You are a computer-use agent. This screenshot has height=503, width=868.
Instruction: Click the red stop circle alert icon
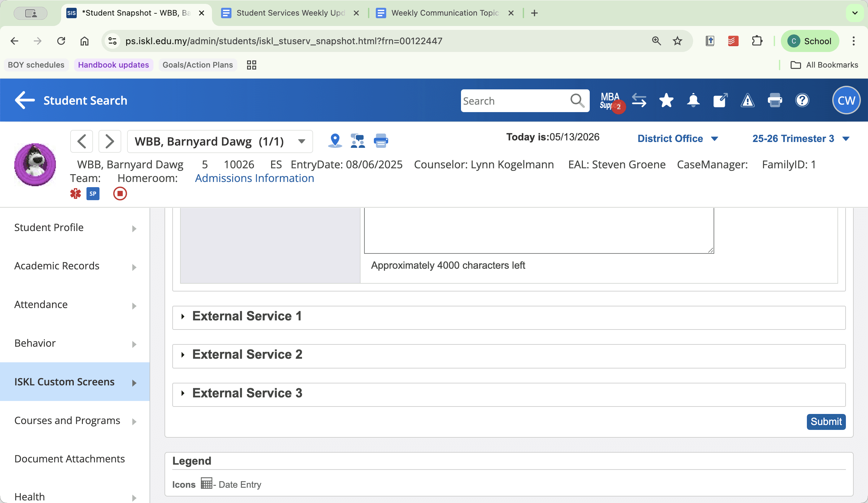tap(120, 193)
